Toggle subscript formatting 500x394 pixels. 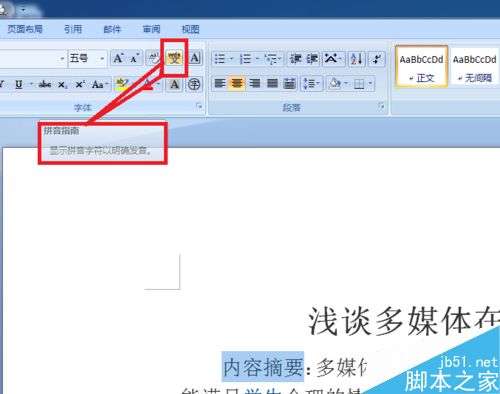62,84
